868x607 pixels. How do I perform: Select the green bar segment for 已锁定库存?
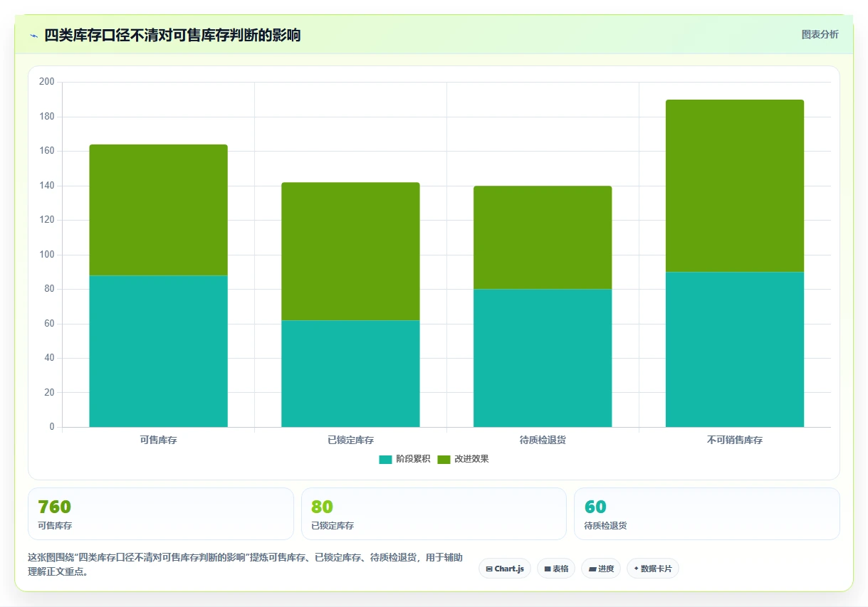point(350,251)
